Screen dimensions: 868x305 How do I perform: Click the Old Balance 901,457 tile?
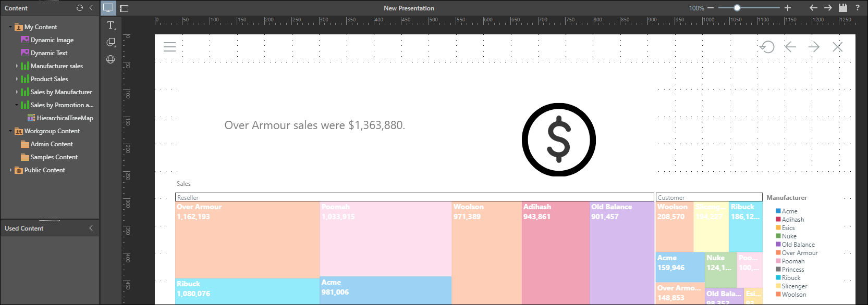pyautogui.click(x=622, y=253)
